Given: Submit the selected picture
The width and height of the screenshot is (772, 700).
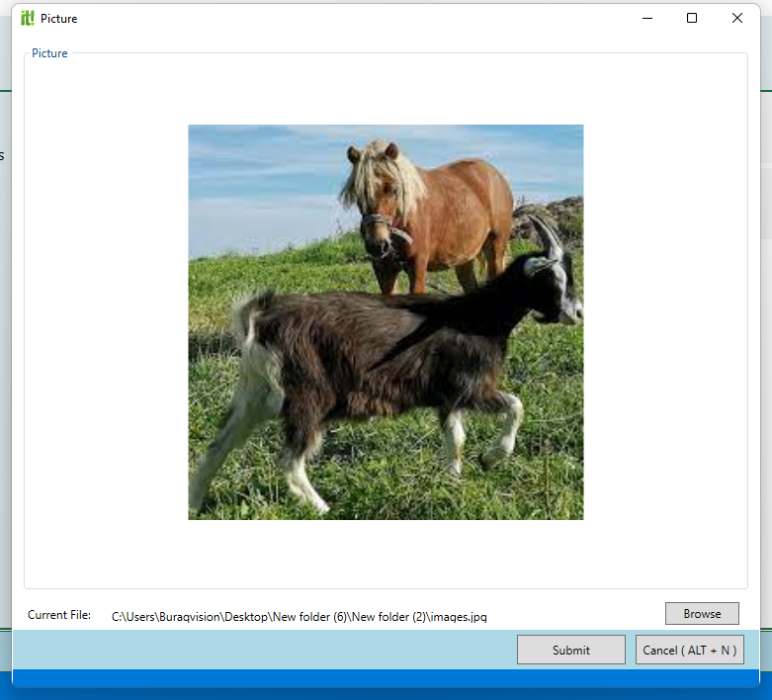Looking at the screenshot, I should [x=570, y=650].
